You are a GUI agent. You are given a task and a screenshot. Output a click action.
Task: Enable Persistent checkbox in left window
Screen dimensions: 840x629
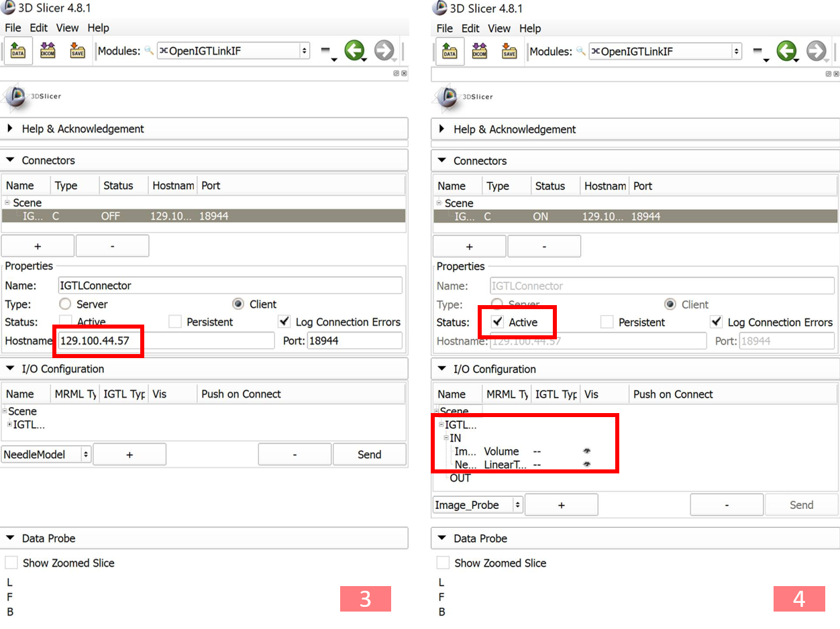pyautogui.click(x=175, y=322)
